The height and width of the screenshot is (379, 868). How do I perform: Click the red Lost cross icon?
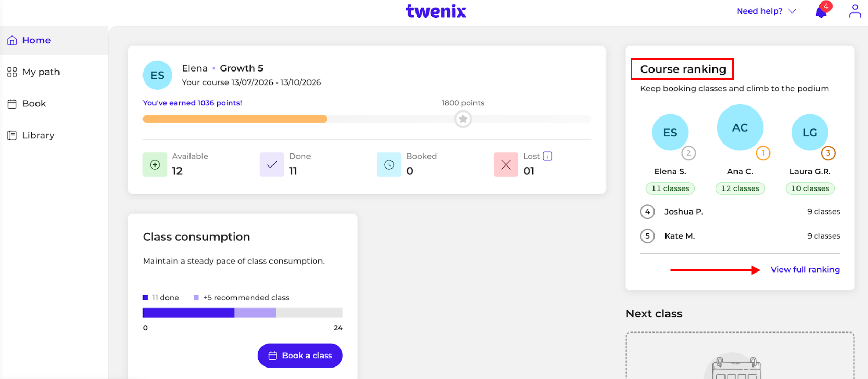(x=506, y=164)
